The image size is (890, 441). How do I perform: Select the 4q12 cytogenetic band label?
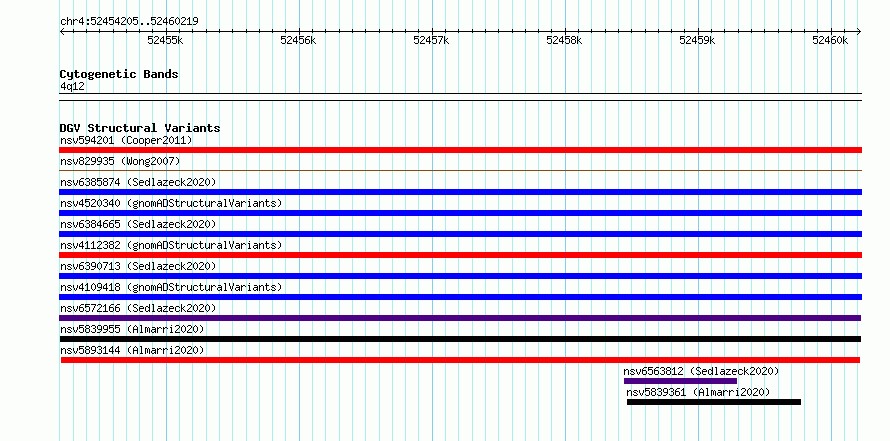point(72,87)
